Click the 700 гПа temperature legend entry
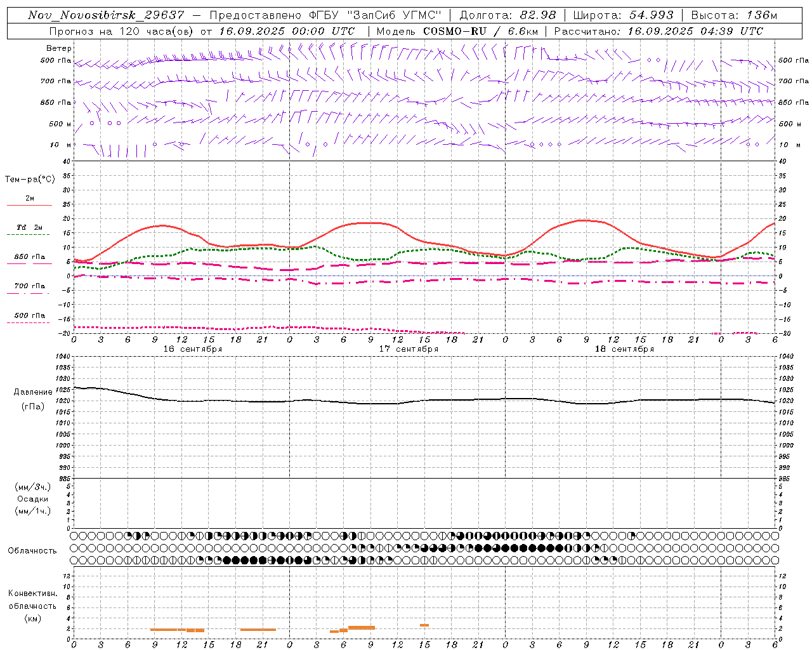Viewport: 812px width, 650px height. [x=30, y=286]
